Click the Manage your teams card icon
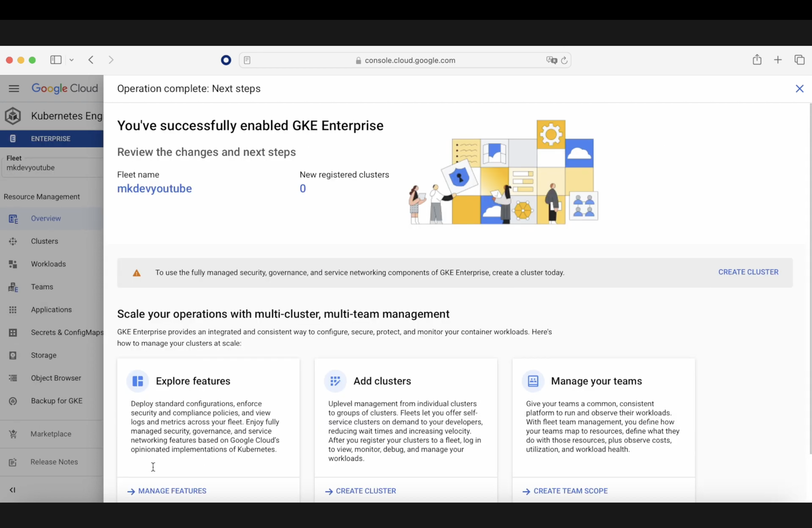Image resolution: width=812 pixels, height=528 pixels. 533,381
